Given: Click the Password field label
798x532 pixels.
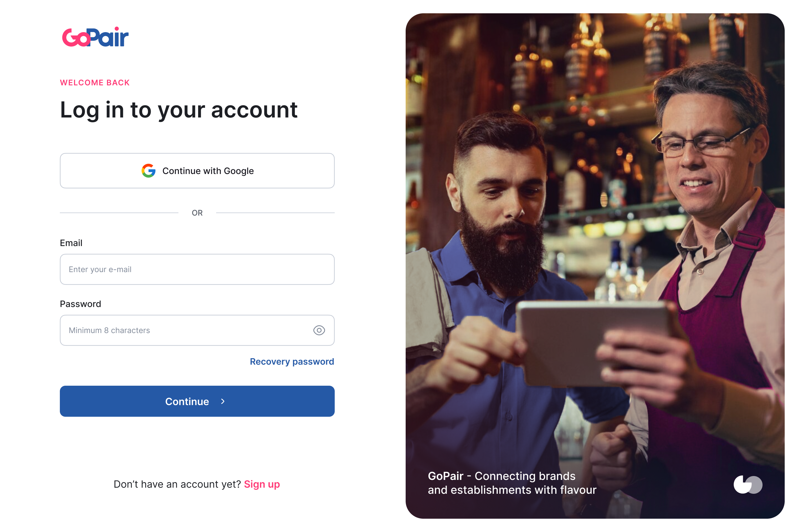Looking at the screenshot, I should (80, 304).
